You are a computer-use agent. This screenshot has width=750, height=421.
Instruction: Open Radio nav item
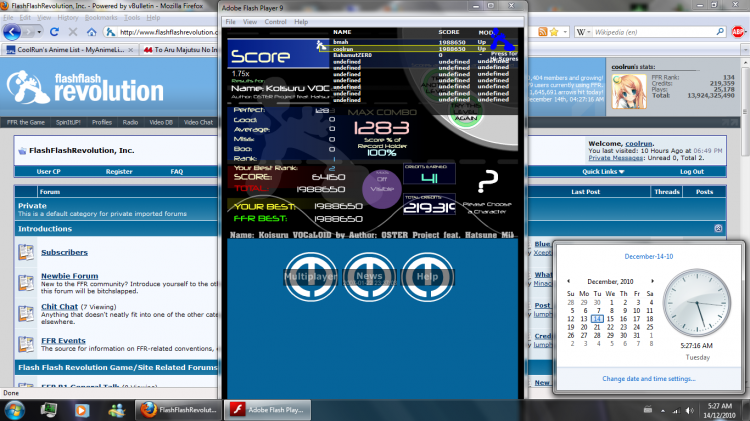click(x=130, y=122)
